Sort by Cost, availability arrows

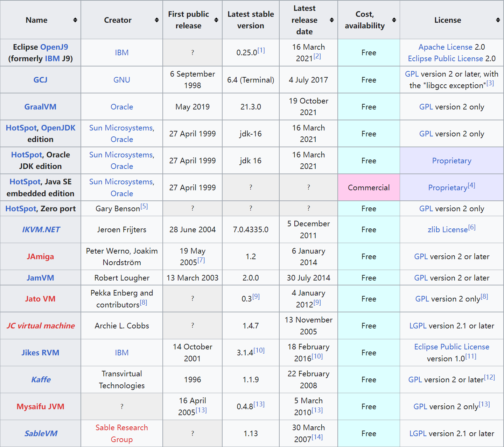(x=394, y=20)
